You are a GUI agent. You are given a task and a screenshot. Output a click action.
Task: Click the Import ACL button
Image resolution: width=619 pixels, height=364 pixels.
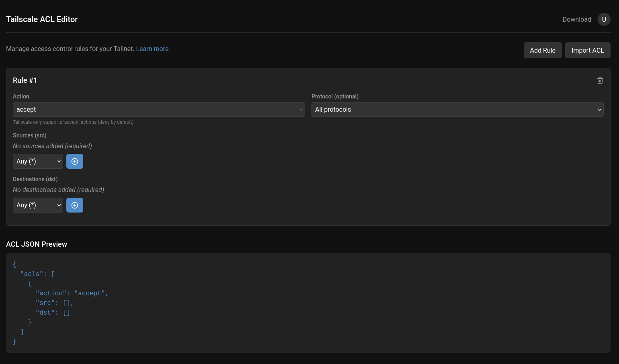coord(588,50)
